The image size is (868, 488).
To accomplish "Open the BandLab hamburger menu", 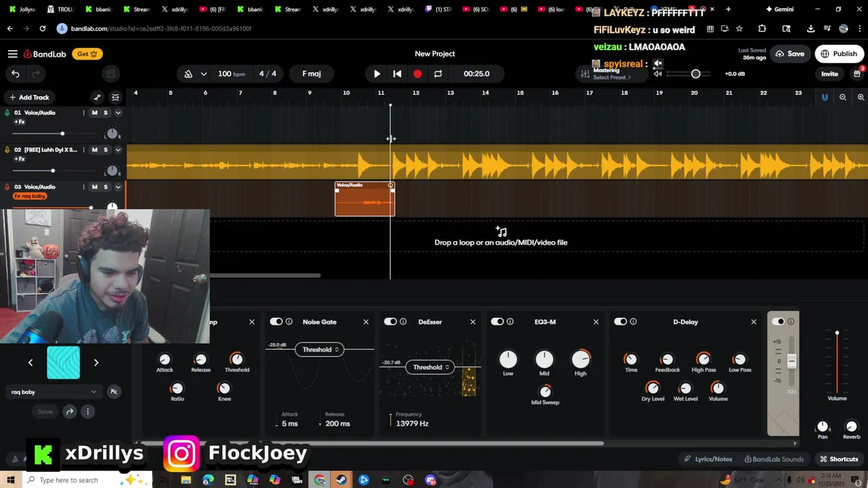I will click(12, 54).
